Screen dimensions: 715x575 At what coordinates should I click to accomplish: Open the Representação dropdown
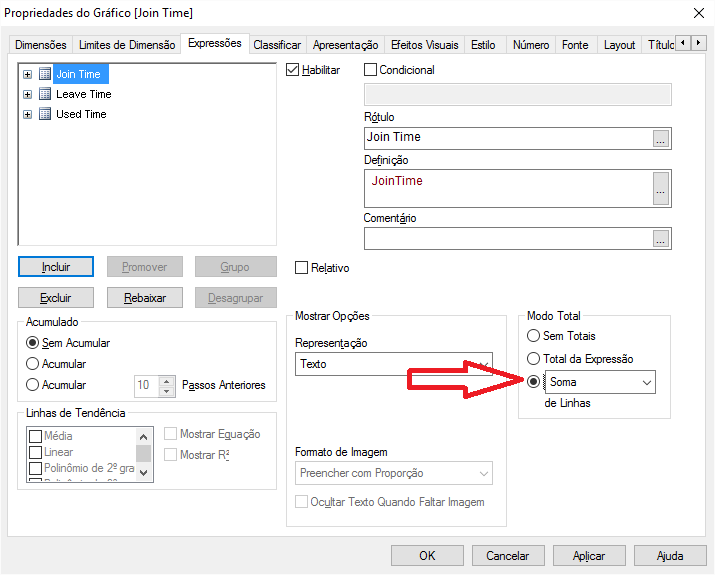point(394,364)
